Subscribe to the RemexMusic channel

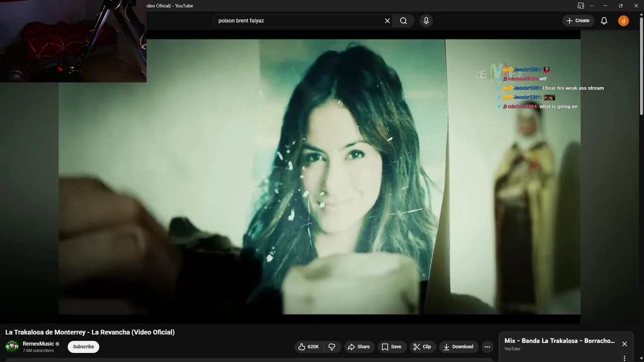click(x=84, y=346)
